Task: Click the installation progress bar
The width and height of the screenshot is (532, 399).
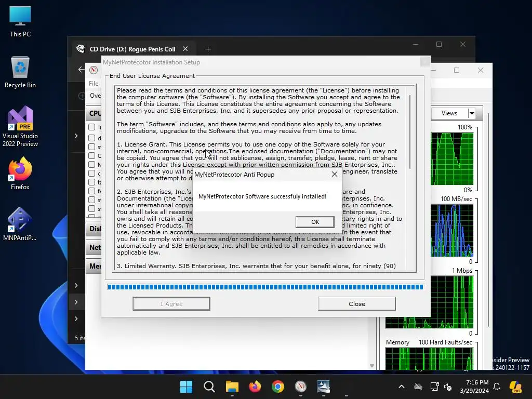Action: [265, 287]
